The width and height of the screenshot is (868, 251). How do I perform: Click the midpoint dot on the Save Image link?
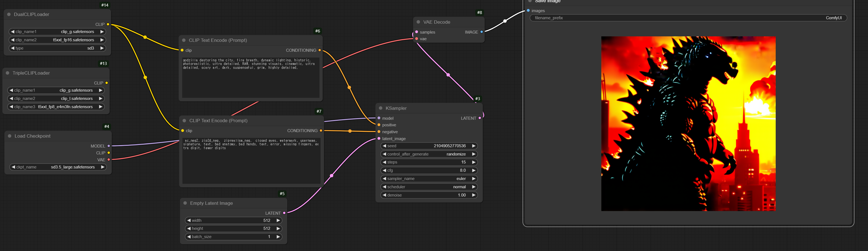click(505, 21)
